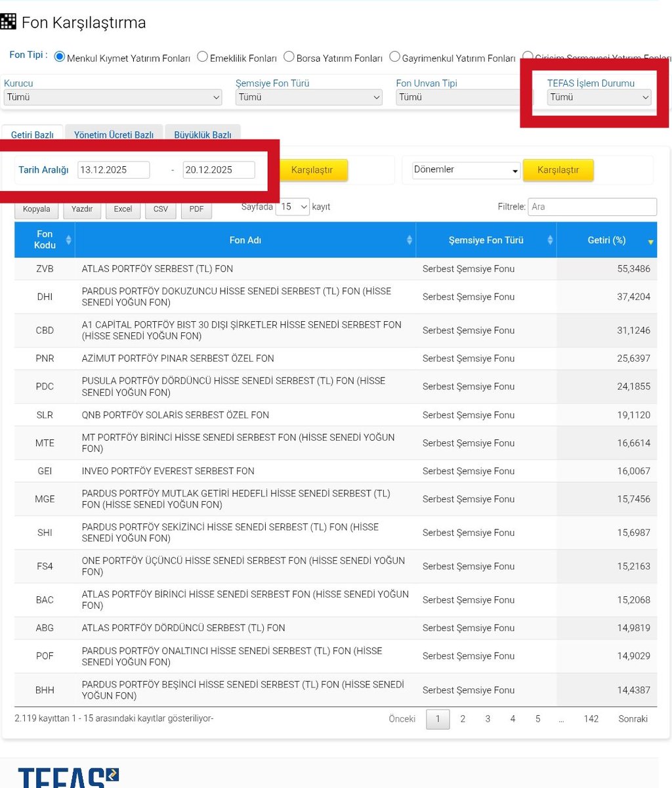This screenshot has height=788, width=672.
Task: Export table with CSV button
Action: pos(161,209)
